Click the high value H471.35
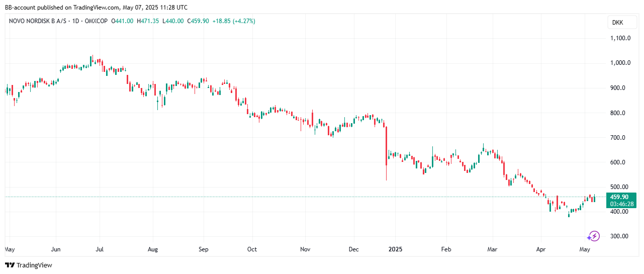 148,21
